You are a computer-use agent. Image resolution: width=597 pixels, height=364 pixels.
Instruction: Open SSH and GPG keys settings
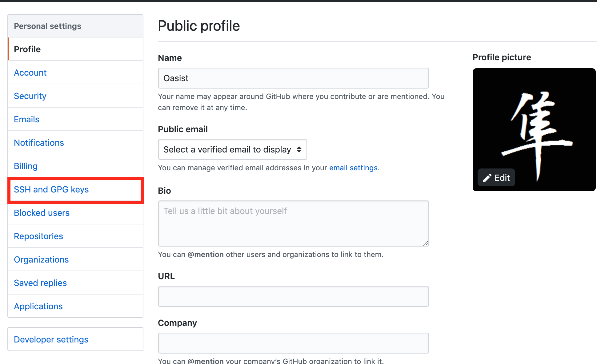click(51, 190)
